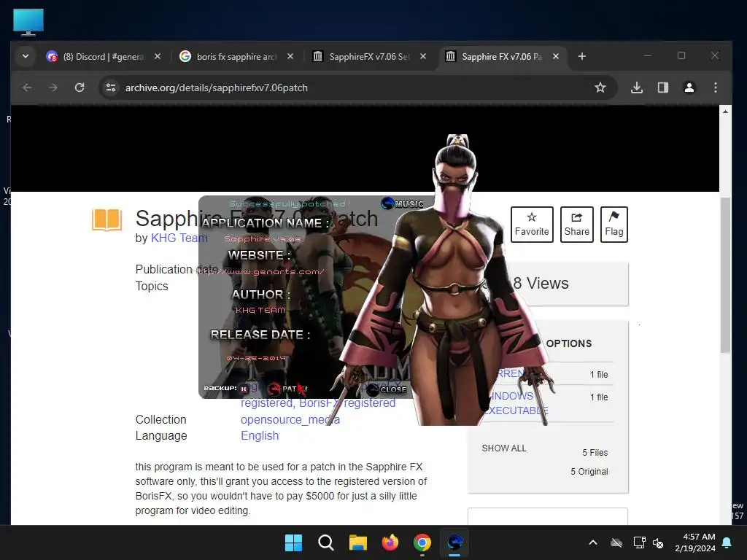Click the page vertical scrollbar thumb

pyautogui.click(x=725, y=275)
